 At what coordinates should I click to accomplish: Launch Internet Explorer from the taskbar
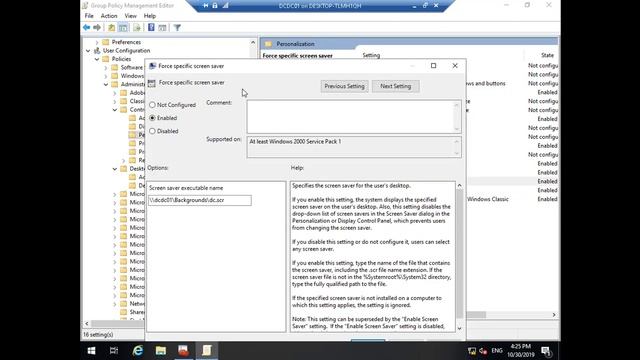pos(138,351)
